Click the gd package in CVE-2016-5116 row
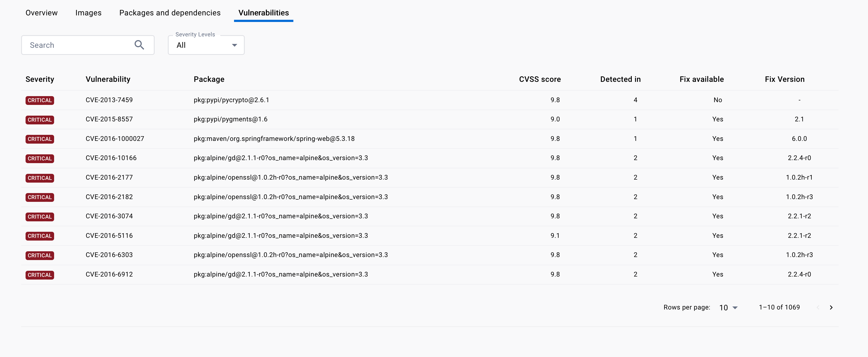 coord(281,236)
